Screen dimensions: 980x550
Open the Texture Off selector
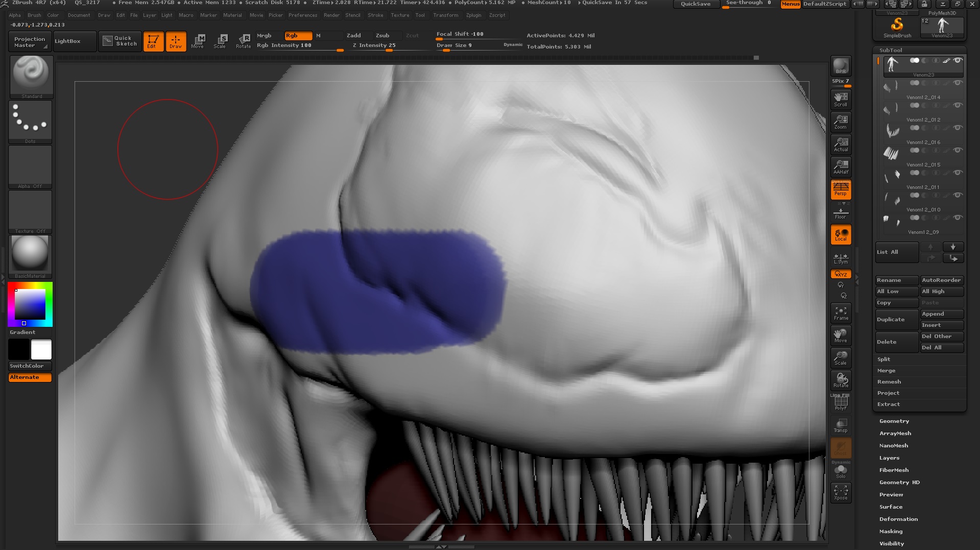(31, 212)
